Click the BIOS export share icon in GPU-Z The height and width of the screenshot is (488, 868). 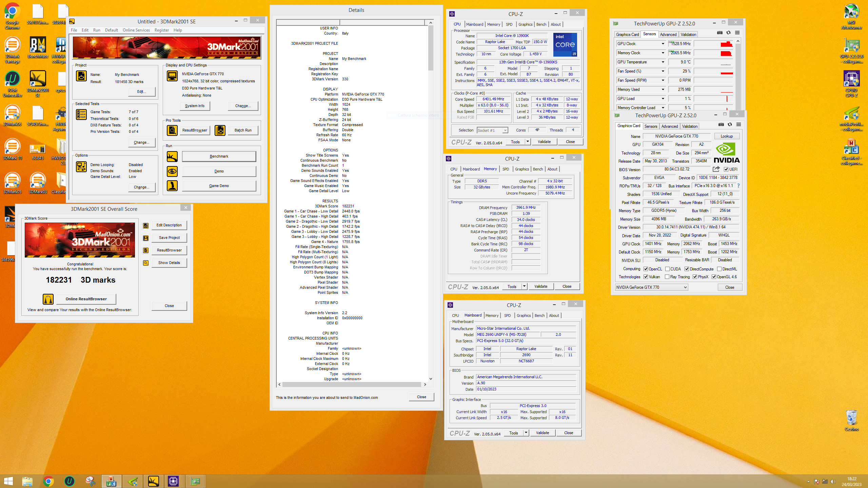click(716, 169)
